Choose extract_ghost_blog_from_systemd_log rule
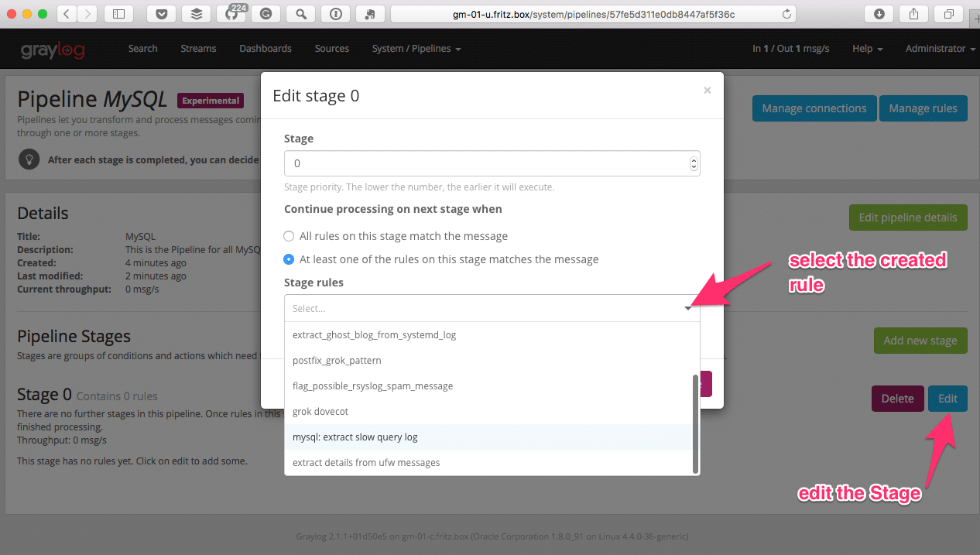 pos(492,335)
